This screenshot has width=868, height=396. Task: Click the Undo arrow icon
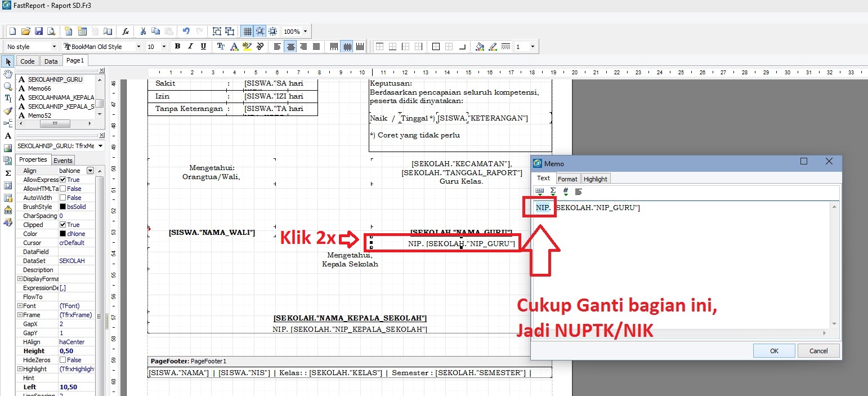coord(186,32)
